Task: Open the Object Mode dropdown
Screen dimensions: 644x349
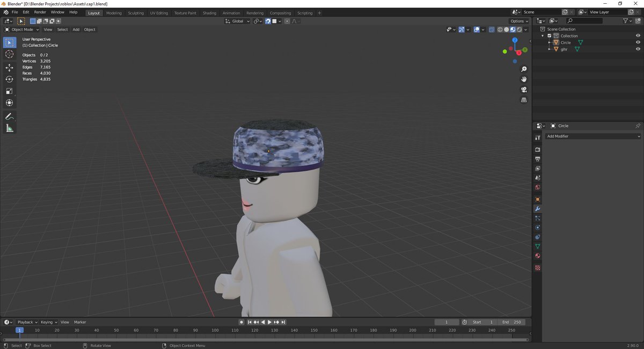Action: [21, 30]
